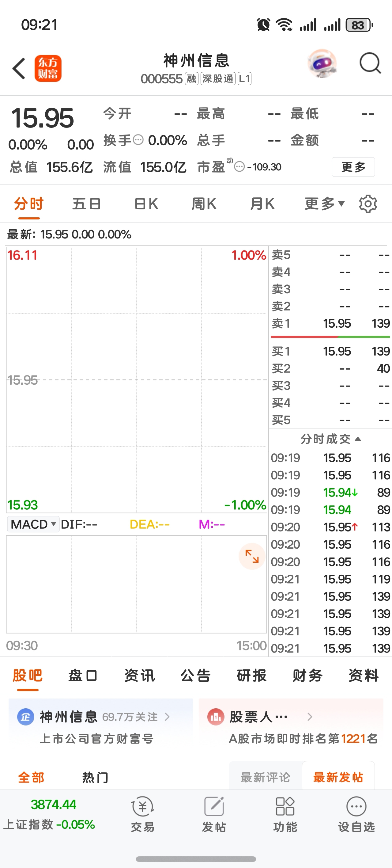Select the 盘口 section tab
The height and width of the screenshot is (868, 392).
[x=83, y=676]
